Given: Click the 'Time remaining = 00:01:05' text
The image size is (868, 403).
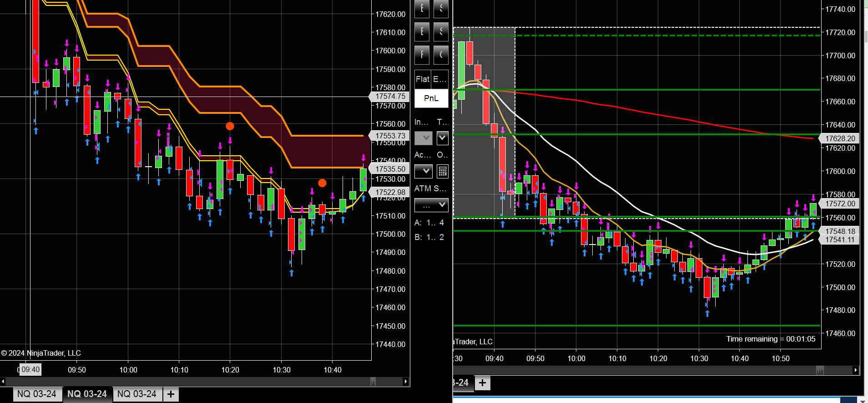Looking at the screenshot, I should [771, 339].
